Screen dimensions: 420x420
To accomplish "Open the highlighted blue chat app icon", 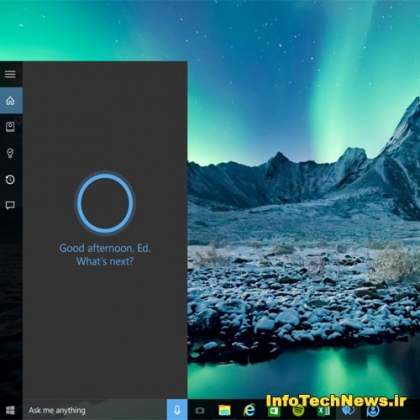I will 348,411.
